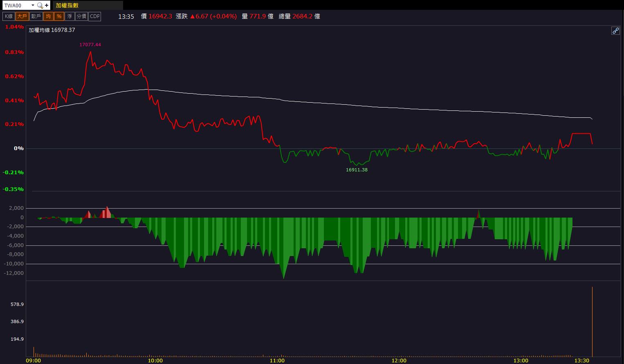Click the 加權均線 16978.37 legend label
This screenshot has height=364, width=624.
52,30
